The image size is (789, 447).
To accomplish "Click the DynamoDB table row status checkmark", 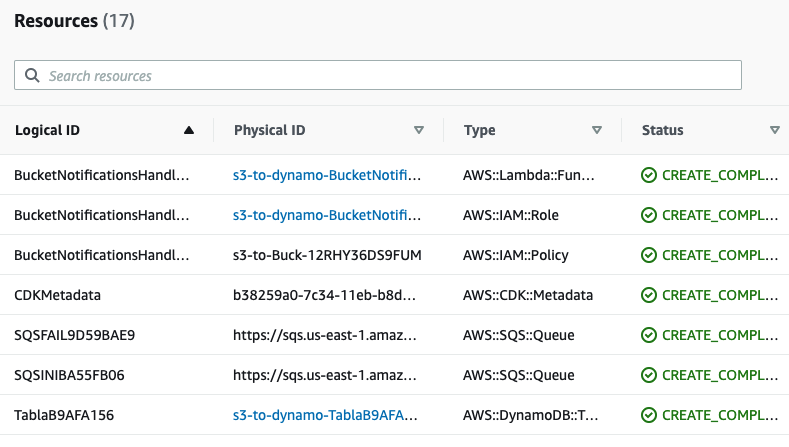I will (x=648, y=415).
